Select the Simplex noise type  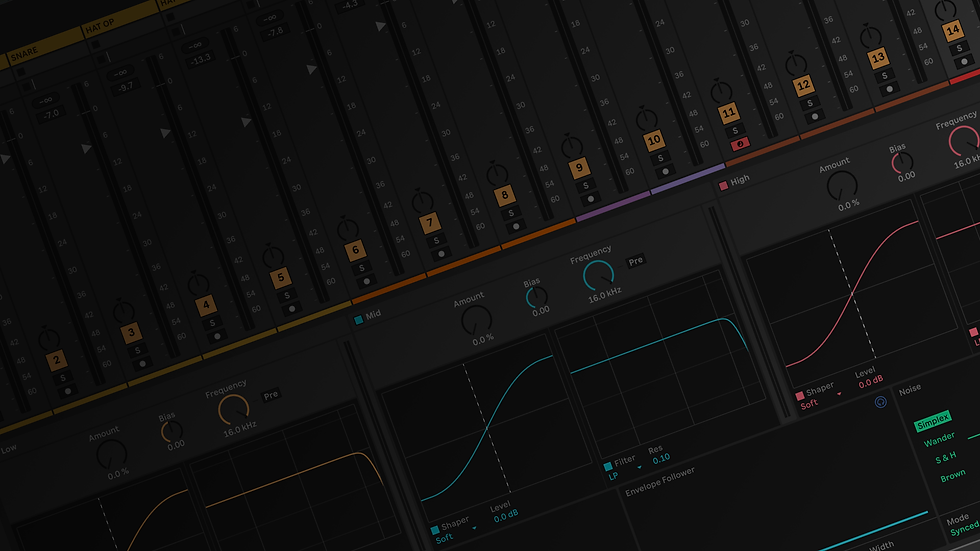coord(932,421)
